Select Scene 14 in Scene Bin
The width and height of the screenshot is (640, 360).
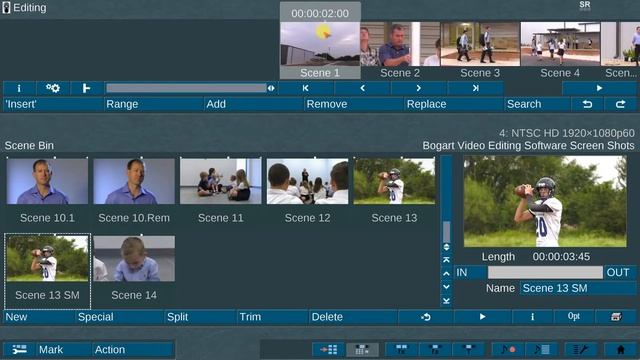134,258
